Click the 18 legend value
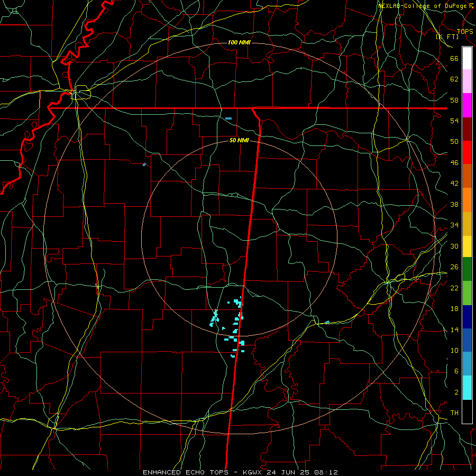Image resolution: width=476 pixels, height=476 pixels. (x=454, y=309)
